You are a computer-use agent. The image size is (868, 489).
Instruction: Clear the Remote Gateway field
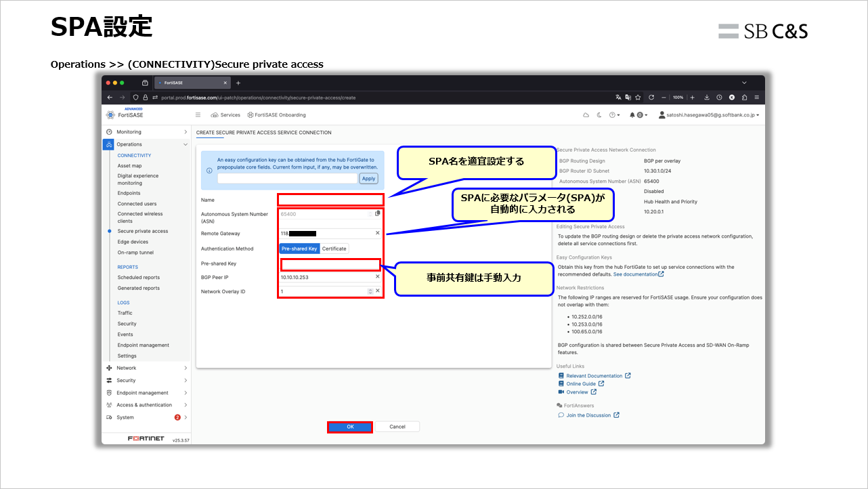point(378,233)
